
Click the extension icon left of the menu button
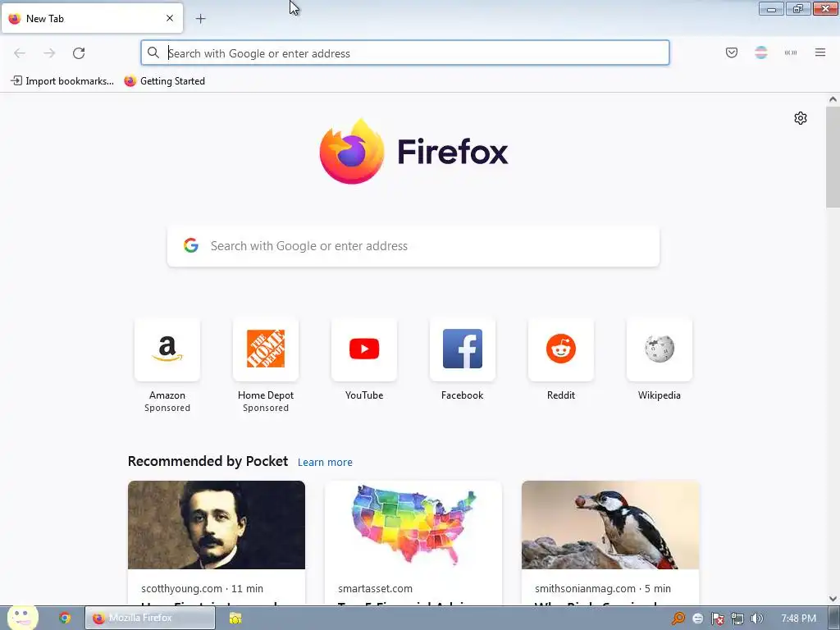point(791,52)
